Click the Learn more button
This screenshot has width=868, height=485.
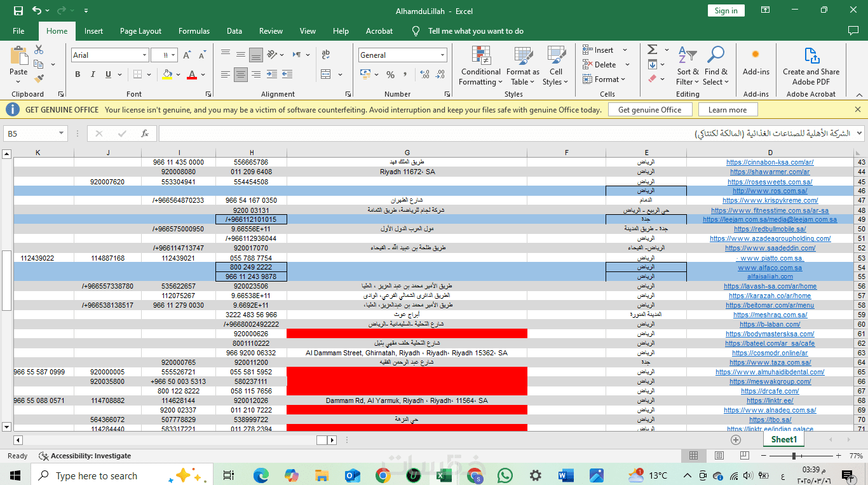[x=728, y=110]
